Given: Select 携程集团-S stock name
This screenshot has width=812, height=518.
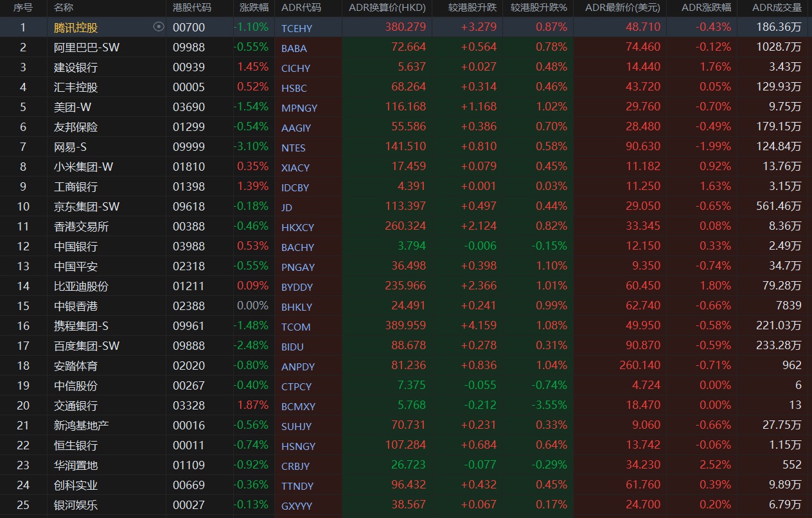Looking at the screenshot, I should (81, 325).
